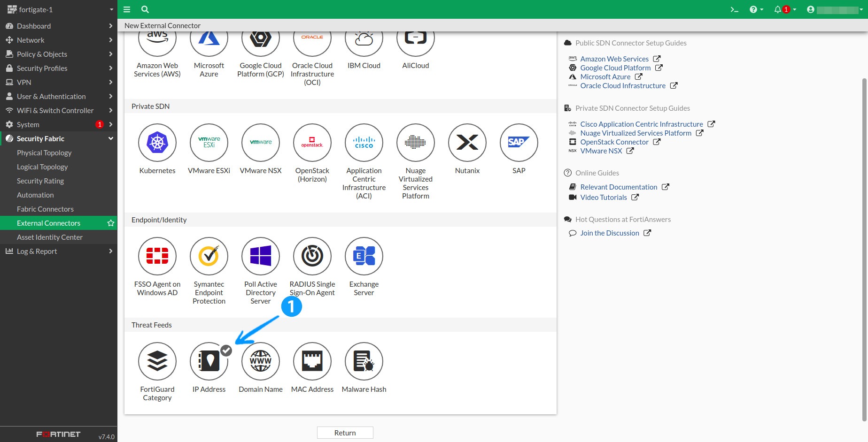Toggle the External Connectors favorite star

point(111,223)
